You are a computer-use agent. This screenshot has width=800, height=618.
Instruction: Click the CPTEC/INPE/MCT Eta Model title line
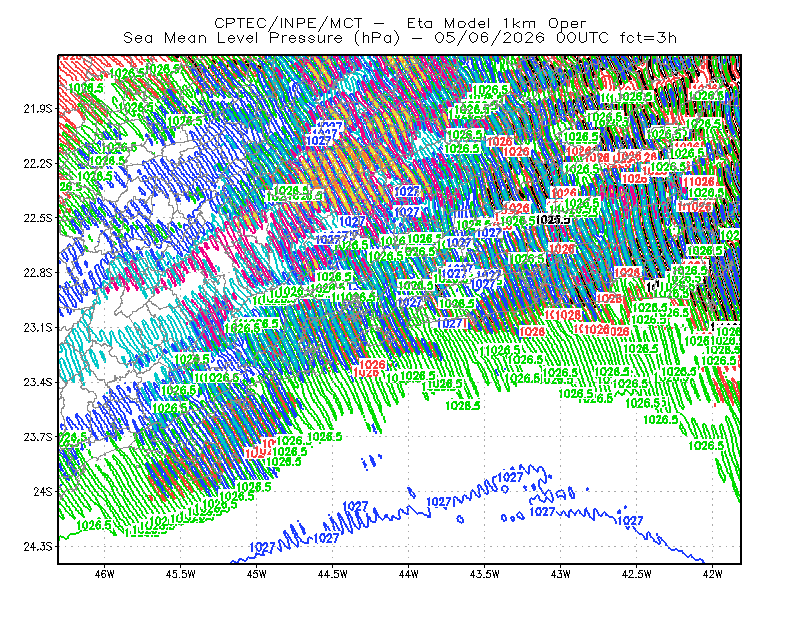[400, 23]
